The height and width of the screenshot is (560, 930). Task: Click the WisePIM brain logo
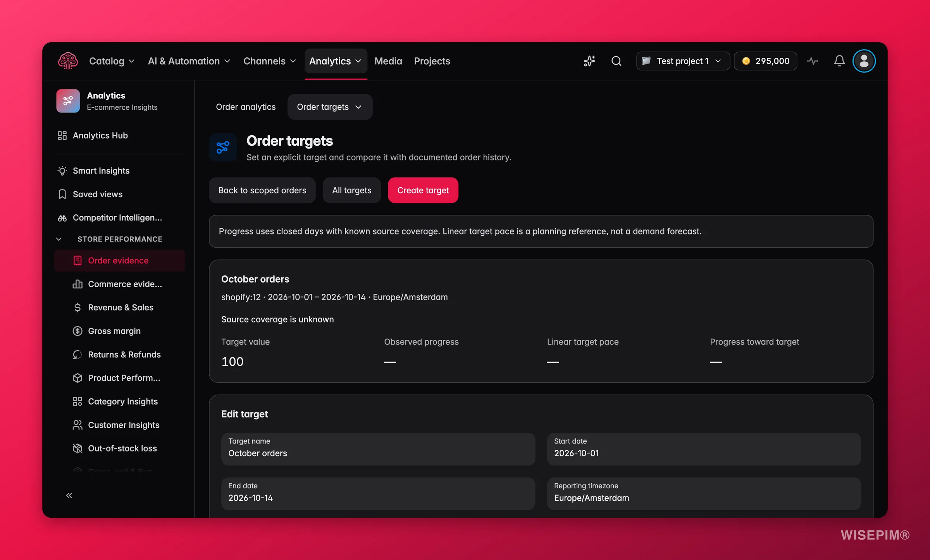pos(68,61)
